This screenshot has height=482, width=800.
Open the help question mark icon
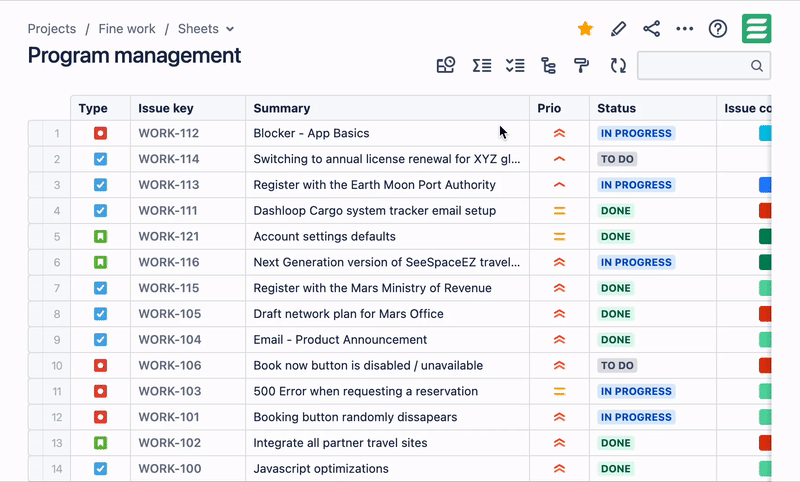click(718, 29)
